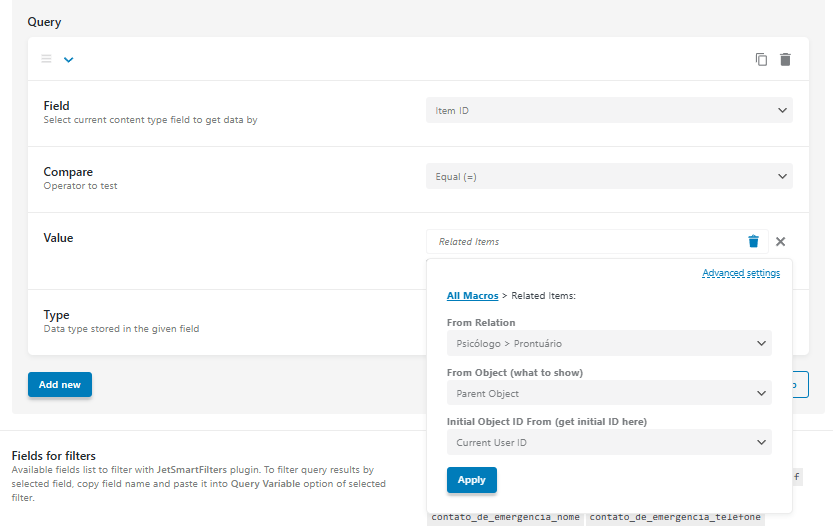Delete the query item with the gray trash icon
The height and width of the screenshot is (527, 833).
pos(785,60)
